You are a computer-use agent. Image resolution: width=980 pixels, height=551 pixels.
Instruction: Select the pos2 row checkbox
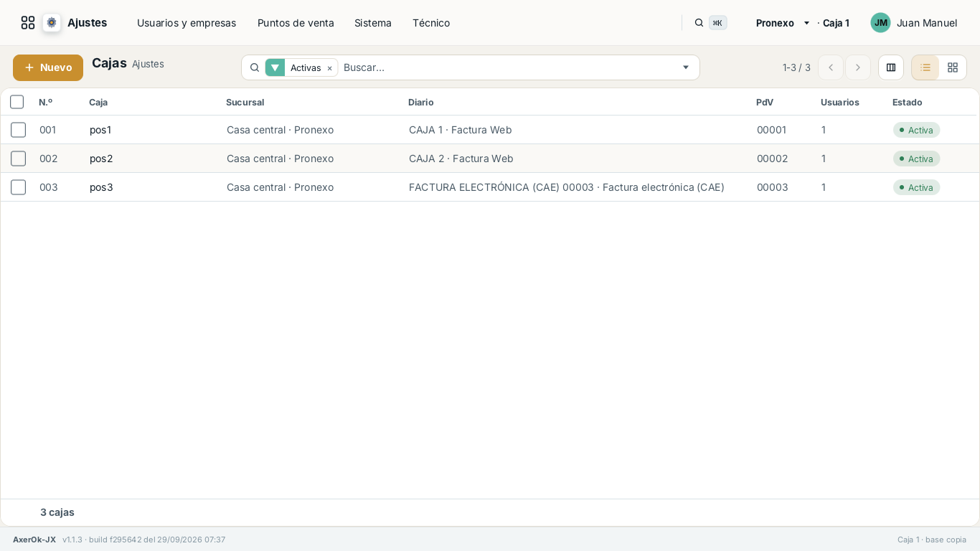19,159
